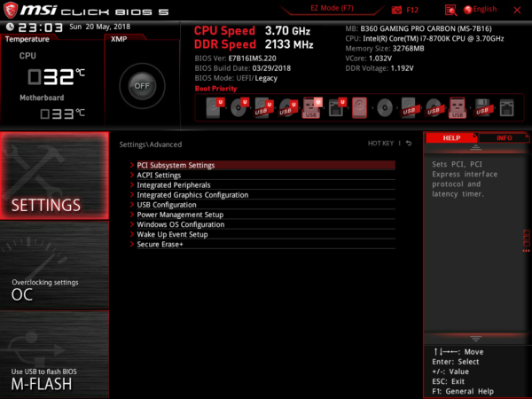Image resolution: width=532 pixels, height=399 pixels.
Task: Select the legacy USB hard disk boot icon
Action: (409, 107)
